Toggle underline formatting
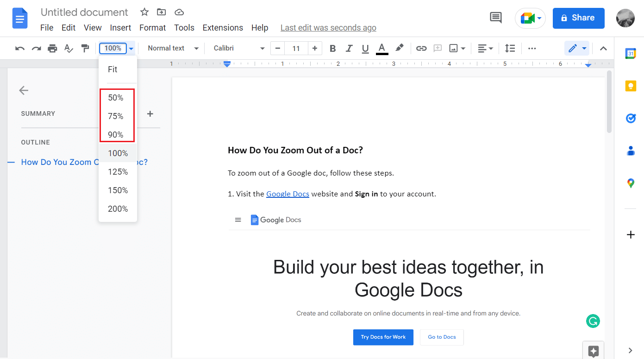The image size is (644, 359). coord(365,48)
